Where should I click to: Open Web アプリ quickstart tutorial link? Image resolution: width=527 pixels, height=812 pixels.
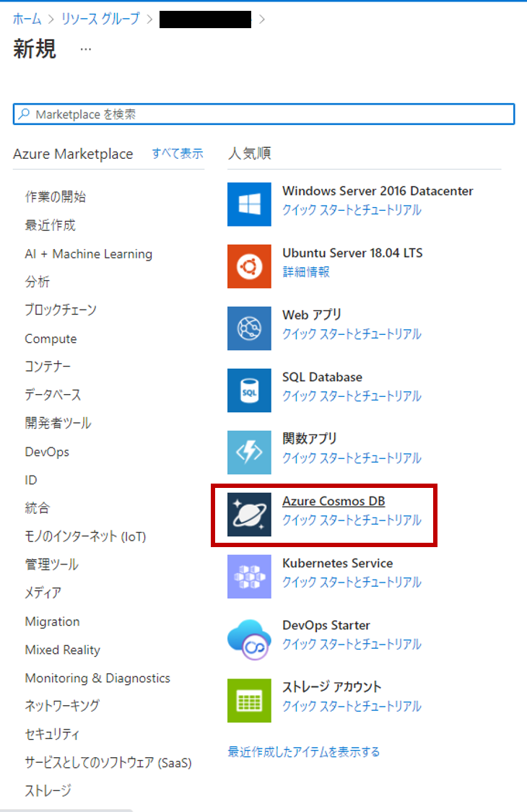352,334
